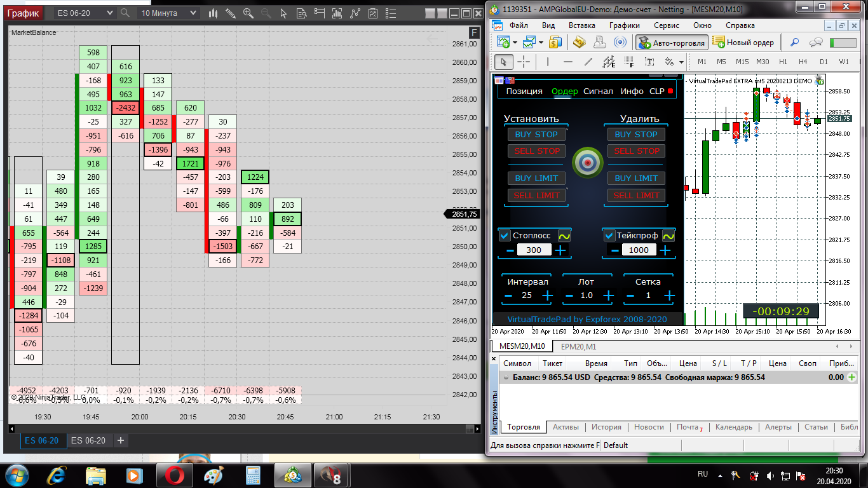Open Internet Explorer from the taskbar
This screenshot has height=488, width=868.
tap(57, 475)
